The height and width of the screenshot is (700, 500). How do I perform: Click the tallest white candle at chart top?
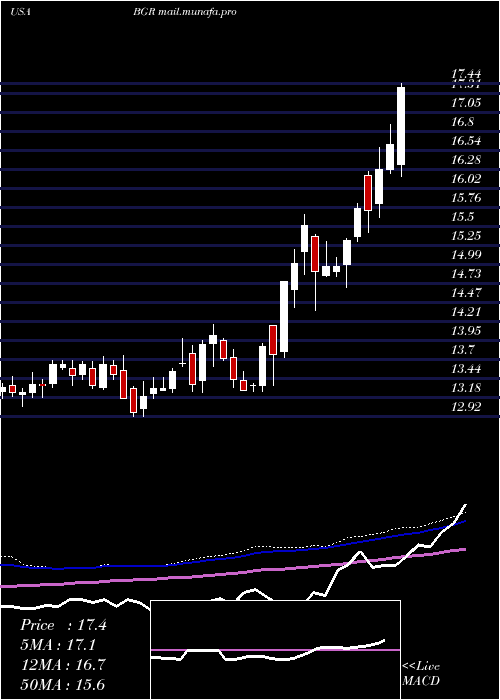point(401,126)
